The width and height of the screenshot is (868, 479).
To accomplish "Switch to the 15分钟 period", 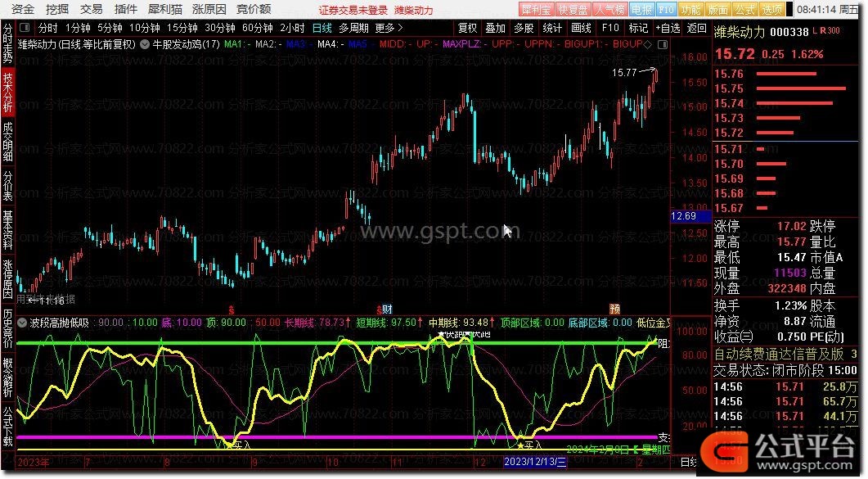I will 182,28.
